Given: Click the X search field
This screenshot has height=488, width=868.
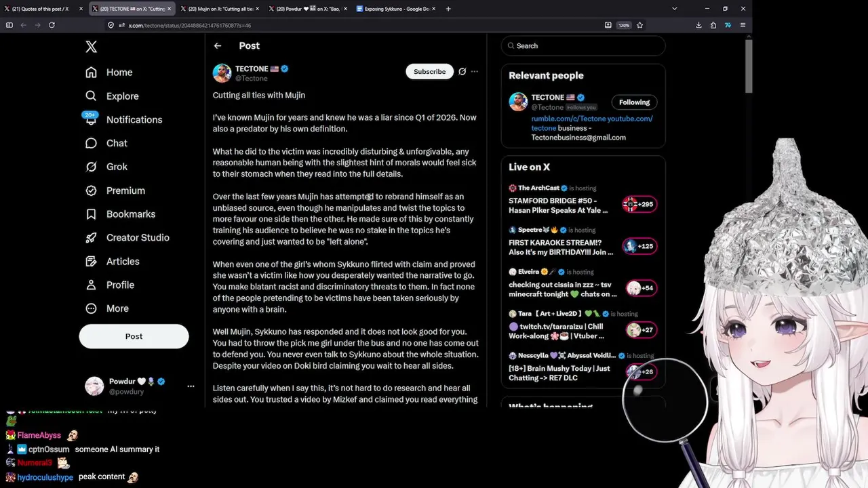Looking at the screenshot, I should click(583, 46).
